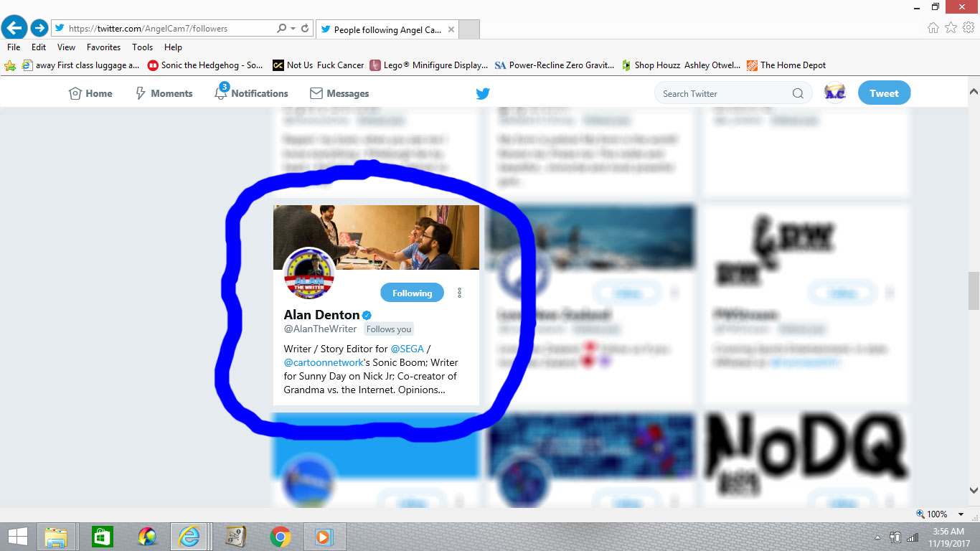Viewport: 980px width, 551px height.
Task: Open the Power-Recline Zero Gravit... bookmark
Action: point(555,65)
